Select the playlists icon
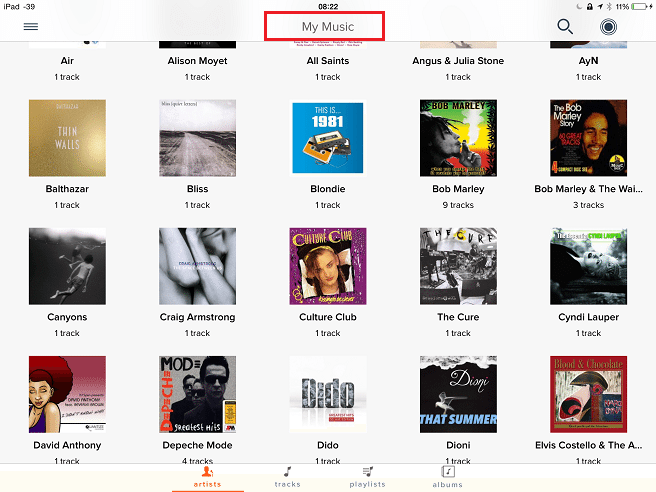 tap(367, 472)
